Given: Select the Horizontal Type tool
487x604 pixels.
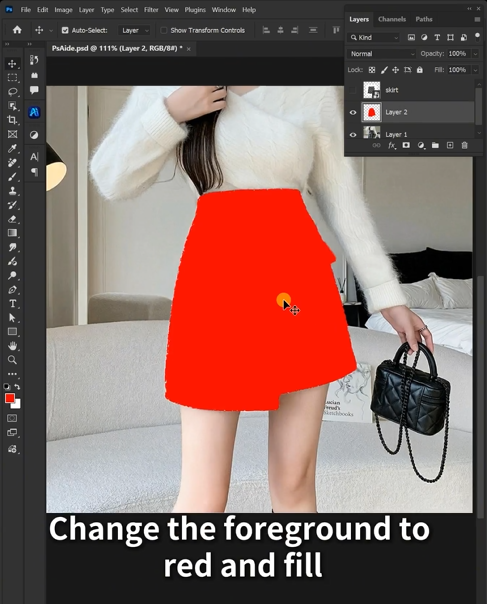Looking at the screenshot, I should pos(12,304).
